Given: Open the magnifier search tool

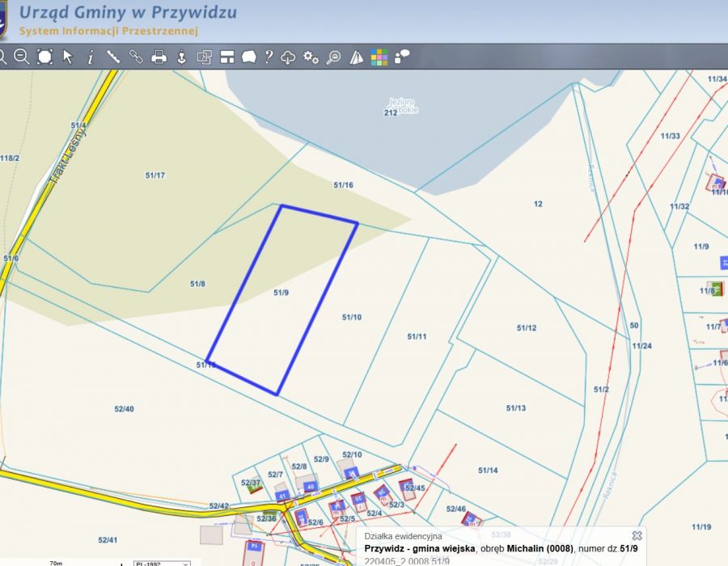Looking at the screenshot, I should point(333,57).
